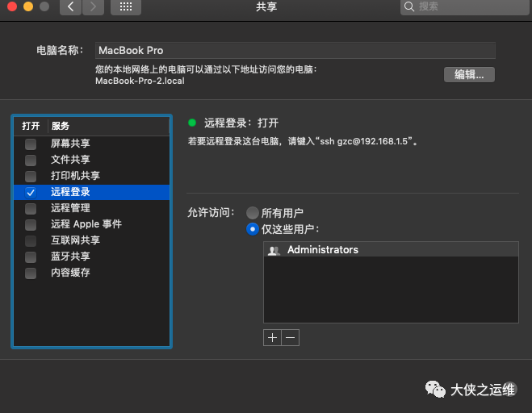Show all preferences grid icon
The width and height of the screenshot is (532, 413).
coord(126,6)
